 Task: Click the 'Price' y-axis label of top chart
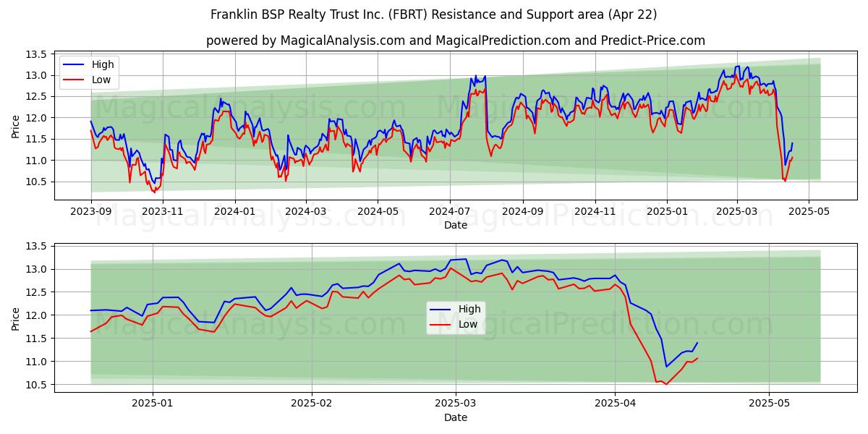tap(16, 125)
